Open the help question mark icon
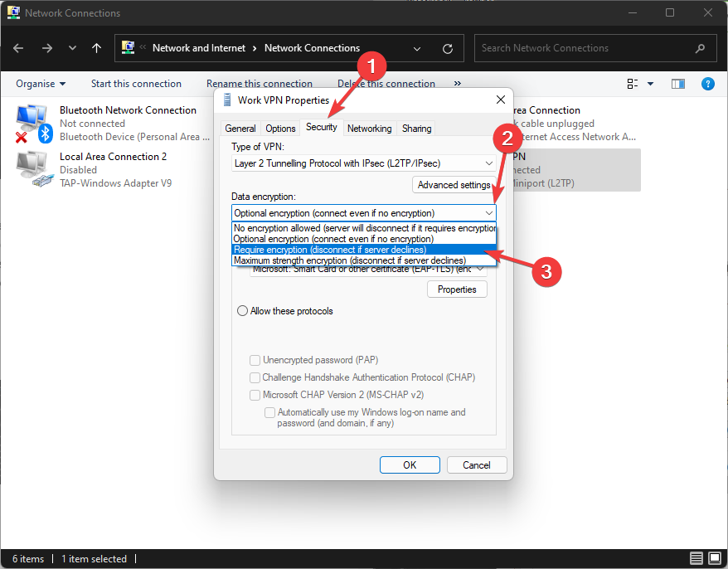Screen dimensions: 728x569 tap(707, 84)
